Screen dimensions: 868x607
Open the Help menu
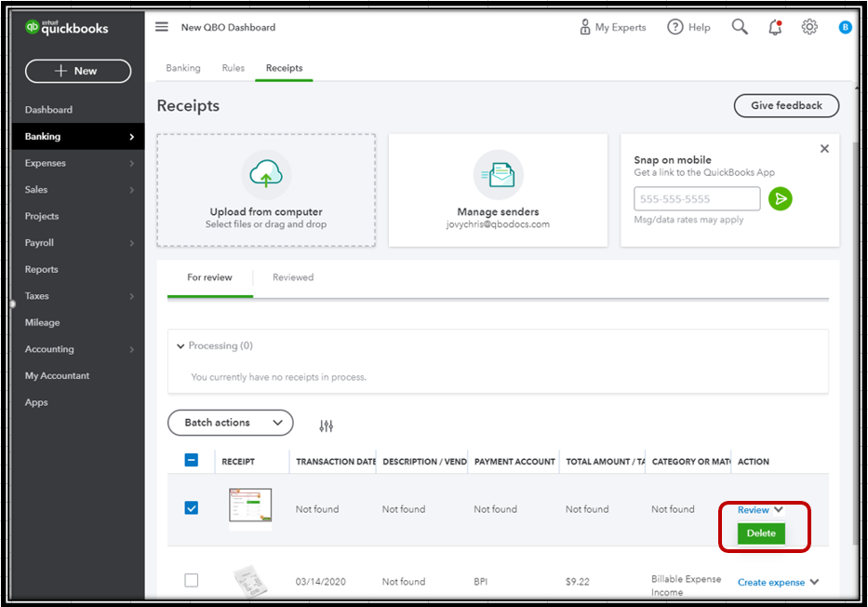point(688,27)
